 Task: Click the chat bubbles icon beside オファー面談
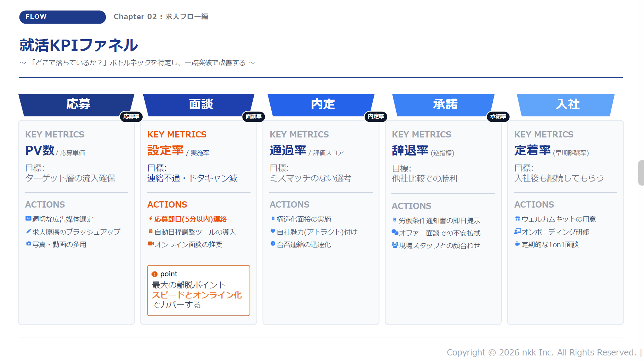(x=395, y=232)
